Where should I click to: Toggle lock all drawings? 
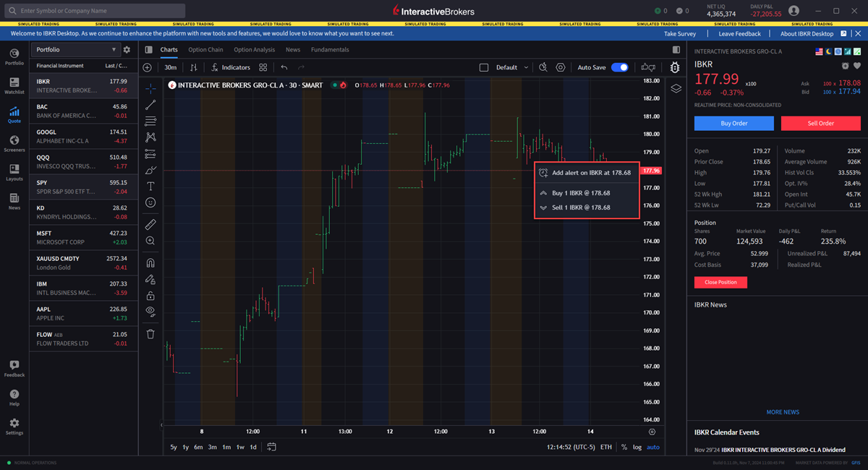point(150,296)
